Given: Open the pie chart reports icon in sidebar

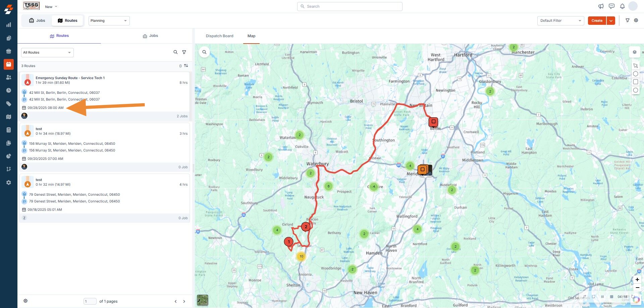Looking at the screenshot, I should [x=9, y=156].
